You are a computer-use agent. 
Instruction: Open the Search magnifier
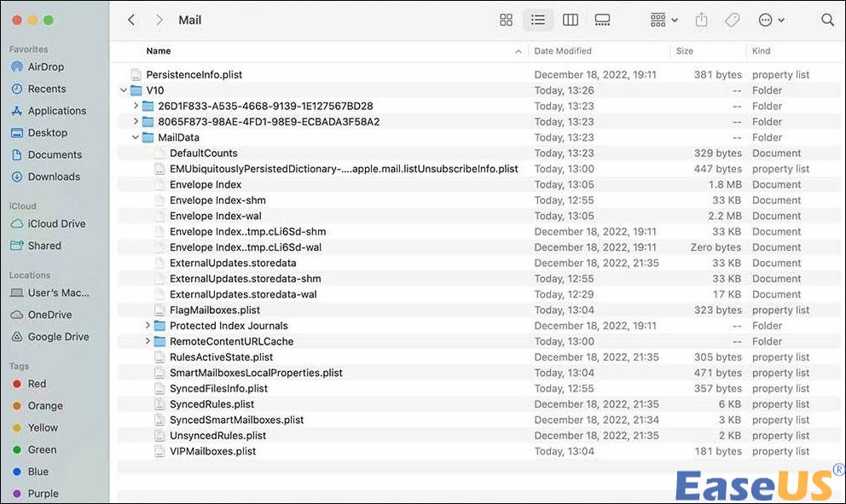coord(827,20)
